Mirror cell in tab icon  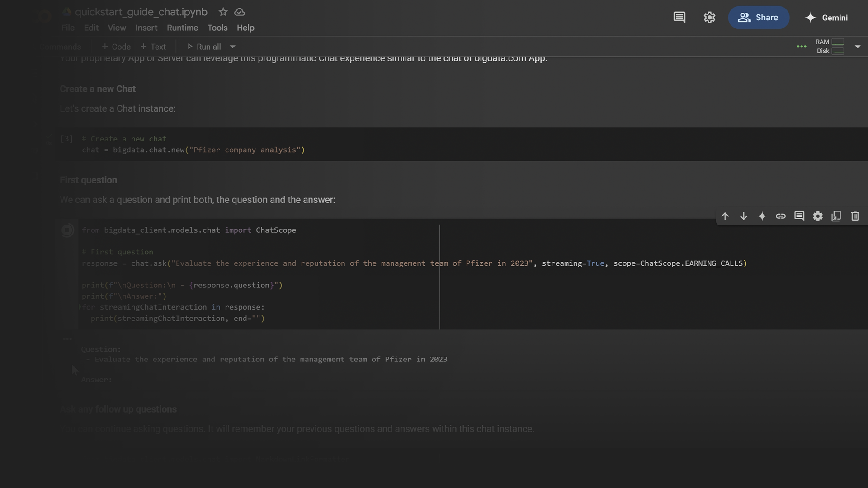tap(836, 216)
